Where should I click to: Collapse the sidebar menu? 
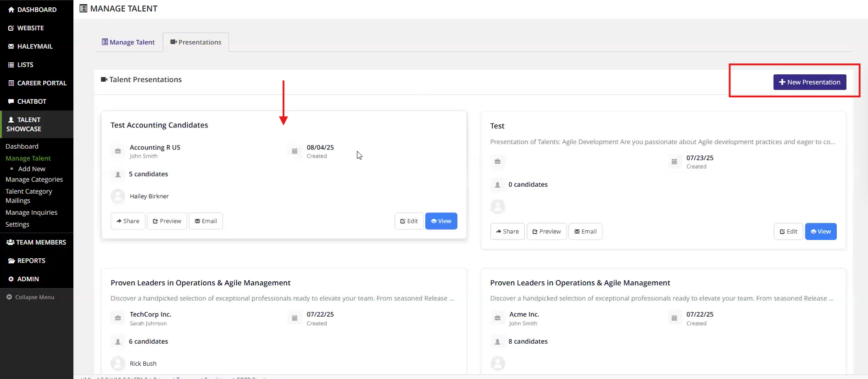point(30,297)
